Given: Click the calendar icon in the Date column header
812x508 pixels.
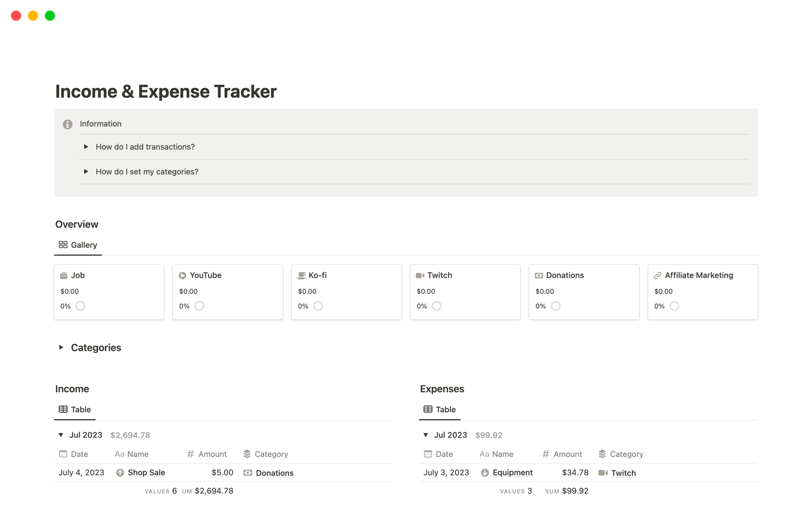Looking at the screenshot, I should (63, 454).
